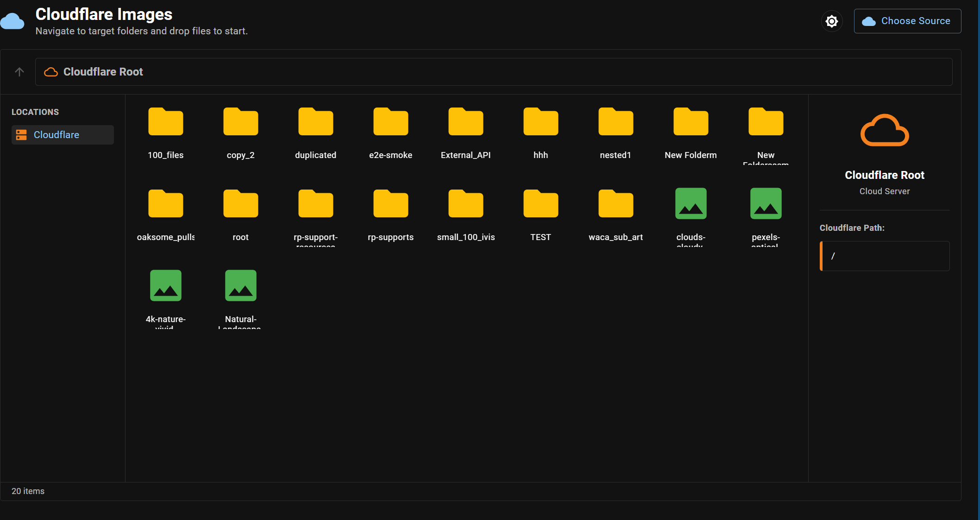Open the root folder icon

[x=240, y=204]
